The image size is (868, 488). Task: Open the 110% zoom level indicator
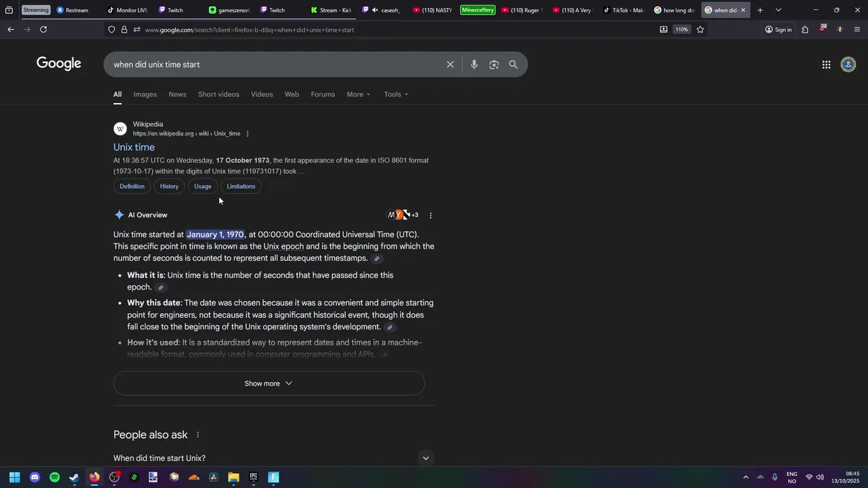682,29
